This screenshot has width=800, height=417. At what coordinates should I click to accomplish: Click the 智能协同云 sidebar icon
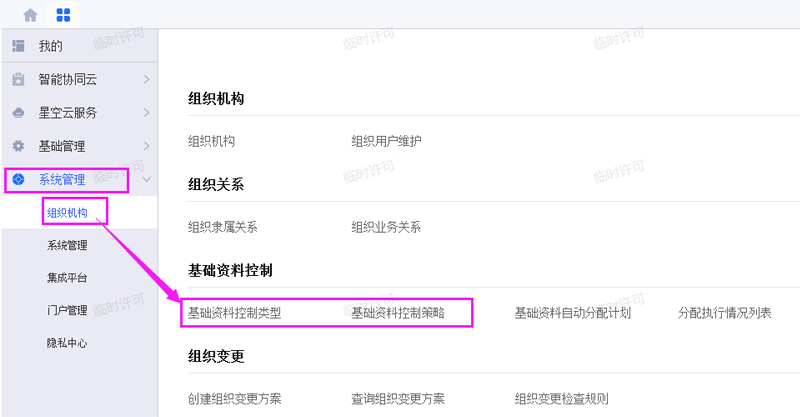18,79
